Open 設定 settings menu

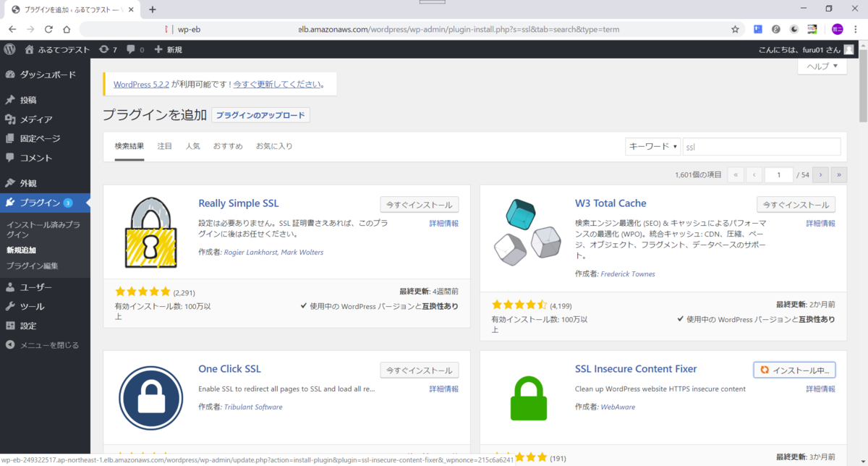45,326
